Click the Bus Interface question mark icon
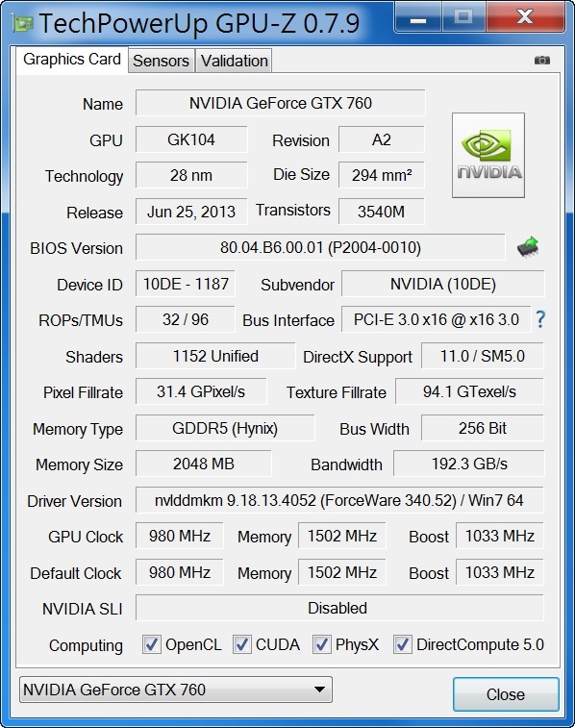The image size is (575, 728). (x=540, y=319)
